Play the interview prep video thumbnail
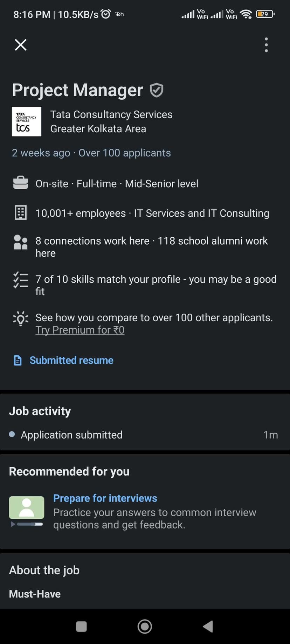Image resolution: width=290 pixels, height=644 pixels. 27,507
